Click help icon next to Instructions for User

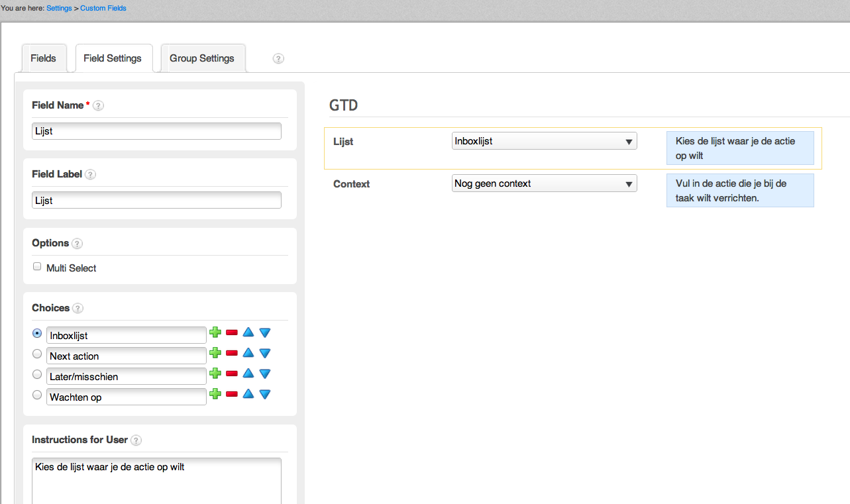coord(136,440)
